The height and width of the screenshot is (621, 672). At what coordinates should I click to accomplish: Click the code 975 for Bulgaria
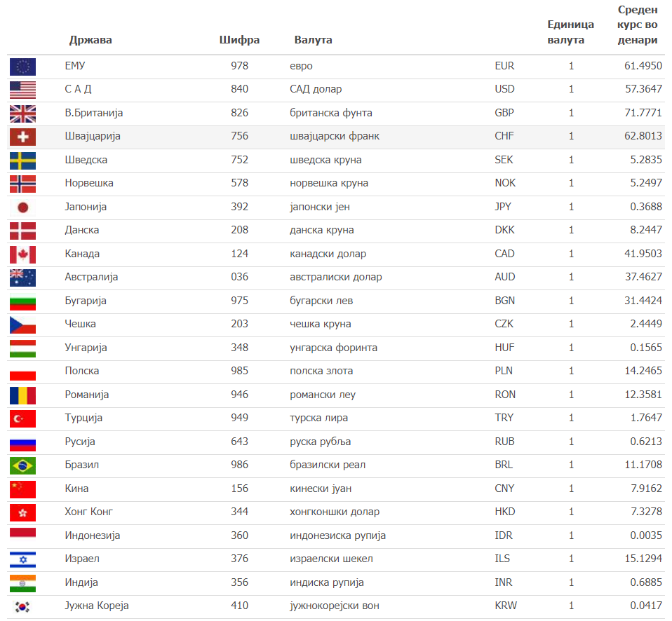point(239,301)
